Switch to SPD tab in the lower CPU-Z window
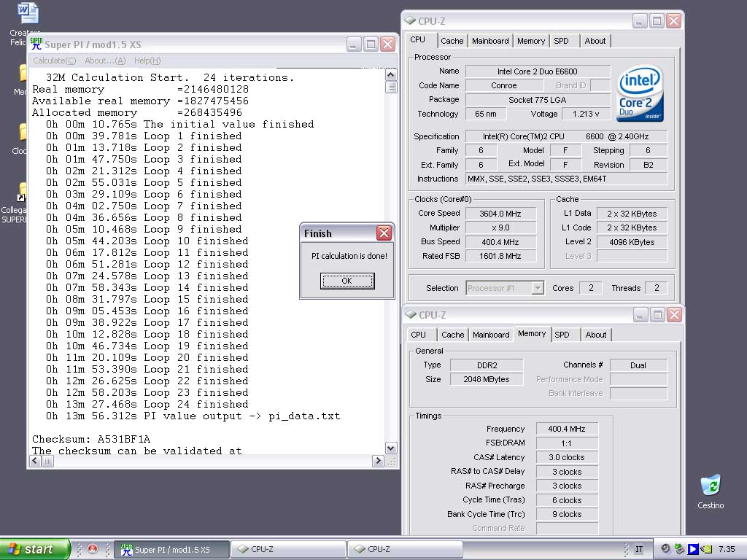Viewport: 747px width, 560px height. click(562, 335)
